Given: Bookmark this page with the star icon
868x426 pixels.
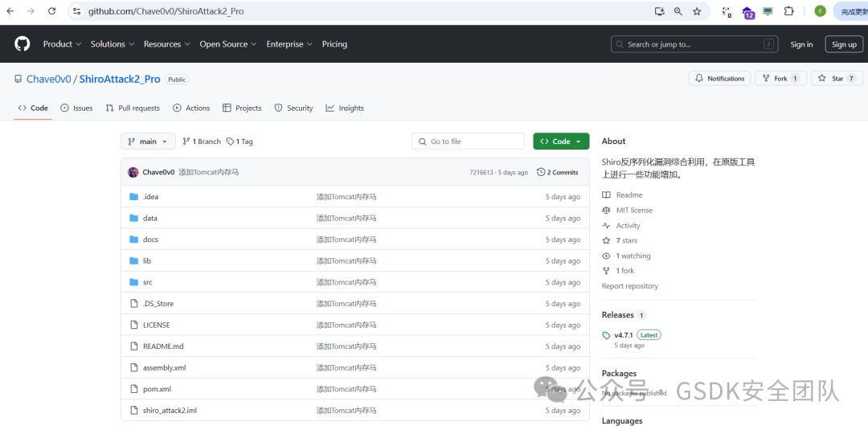Looking at the screenshot, I should pos(697,11).
